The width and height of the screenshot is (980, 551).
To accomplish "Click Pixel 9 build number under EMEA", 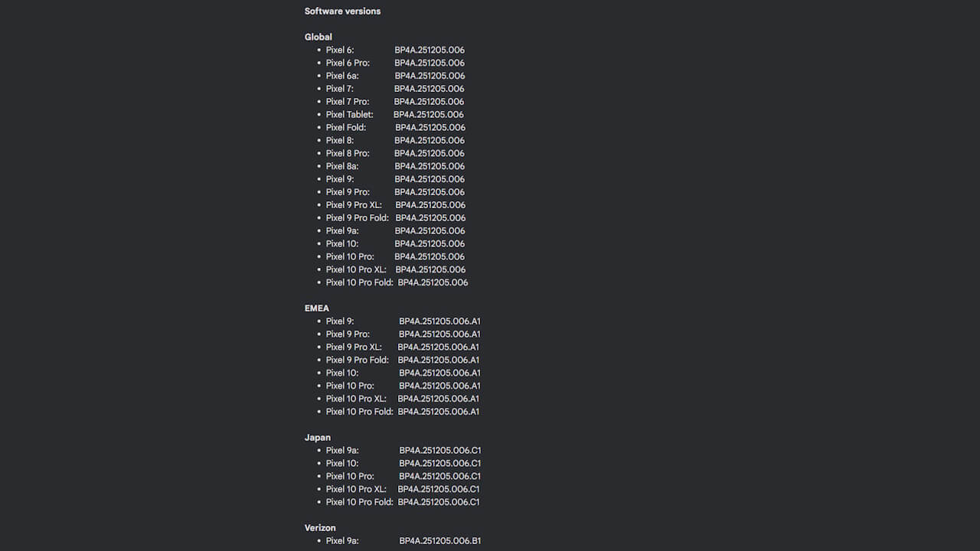I will (x=439, y=321).
